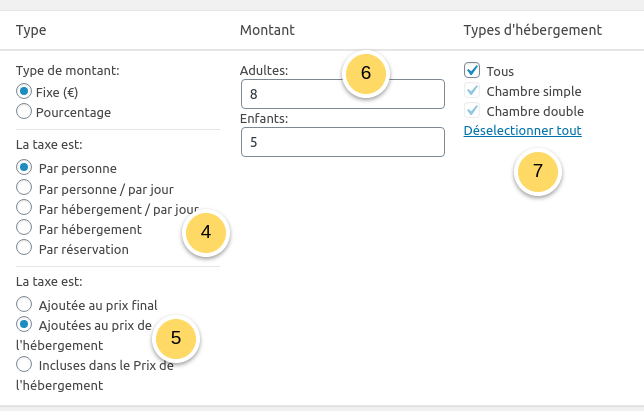Viewport: 644px width, 411px height.
Task: Select the Fixe (€) amount type
Action: pyautogui.click(x=25, y=91)
